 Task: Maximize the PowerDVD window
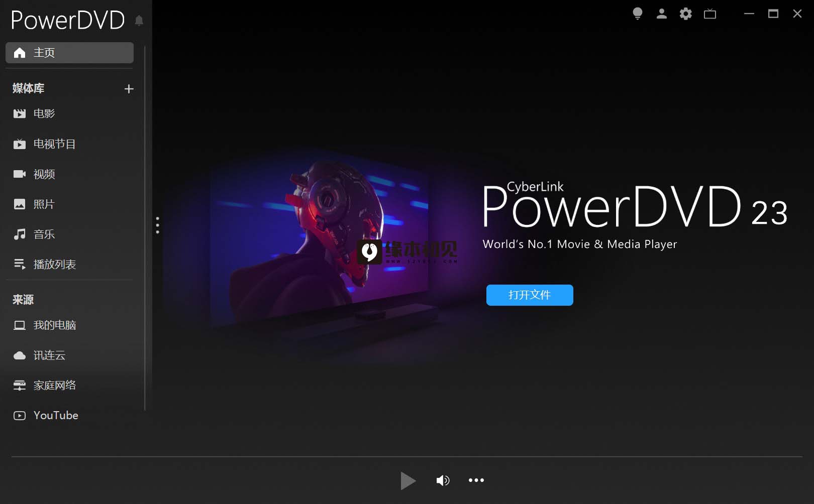[773, 14]
